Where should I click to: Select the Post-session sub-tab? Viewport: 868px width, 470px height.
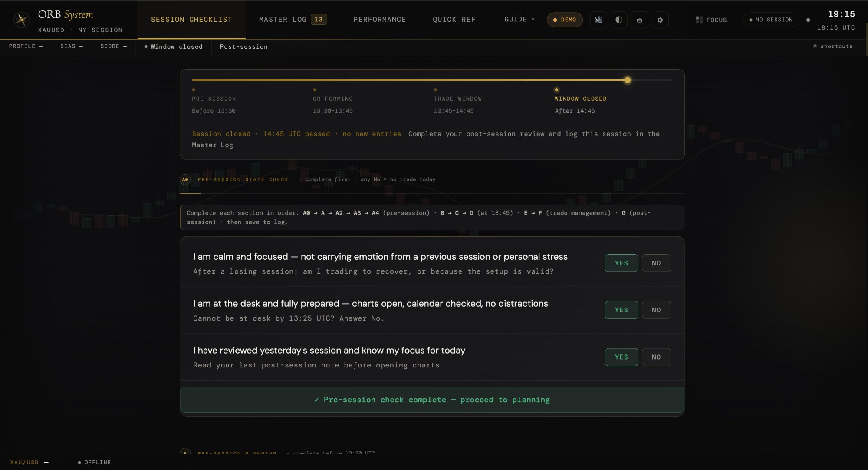[243, 47]
